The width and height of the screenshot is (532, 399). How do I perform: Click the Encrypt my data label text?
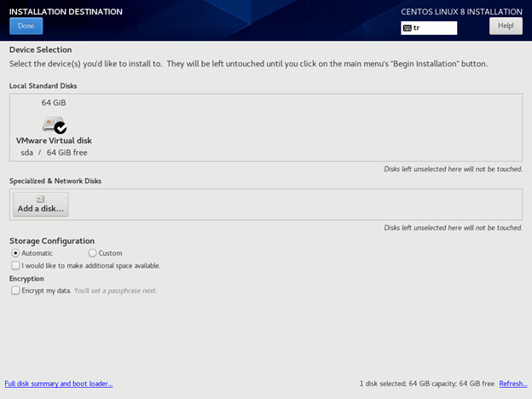tap(46, 291)
